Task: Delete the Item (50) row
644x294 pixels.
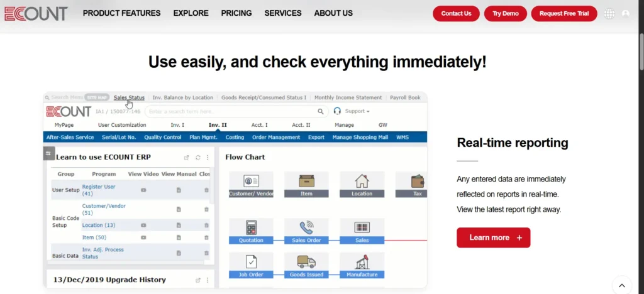Action: (206, 237)
